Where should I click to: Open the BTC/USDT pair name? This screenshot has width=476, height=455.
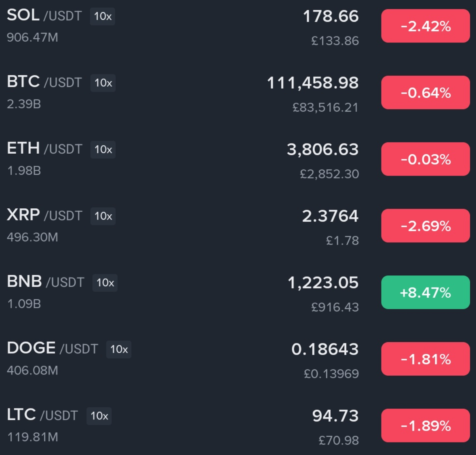point(44,82)
